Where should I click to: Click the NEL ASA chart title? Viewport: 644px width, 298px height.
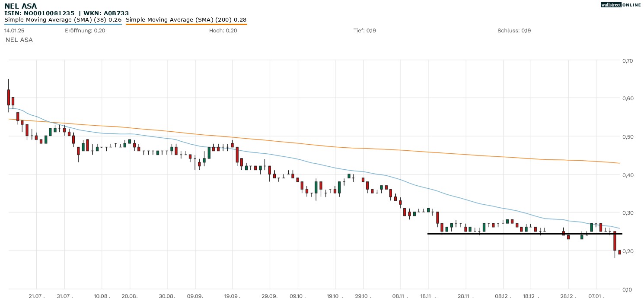(x=20, y=6)
